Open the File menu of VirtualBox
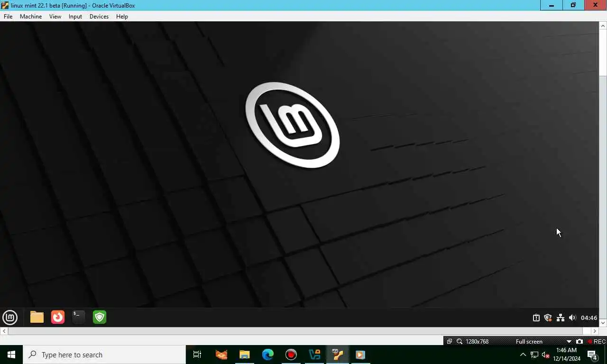The image size is (607, 364). point(8,16)
